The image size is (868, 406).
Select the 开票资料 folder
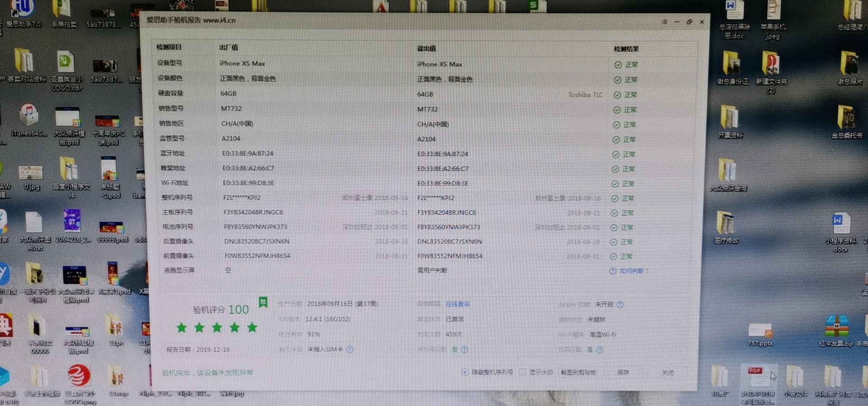coord(730,121)
